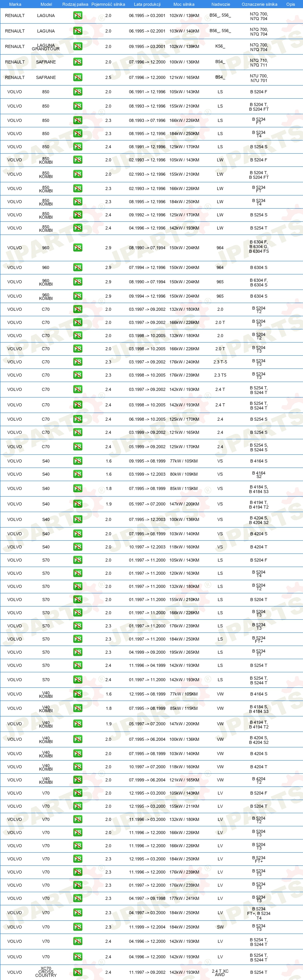Click fuel icon in C70 121kW / 165KM row
Image resolution: width=303 pixels, height=980 pixels.
click(x=77, y=432)
